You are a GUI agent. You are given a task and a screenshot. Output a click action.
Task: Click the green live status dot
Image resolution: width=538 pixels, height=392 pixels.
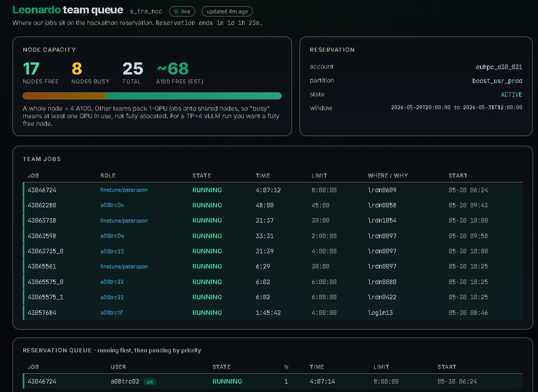(x=176, y=12)
